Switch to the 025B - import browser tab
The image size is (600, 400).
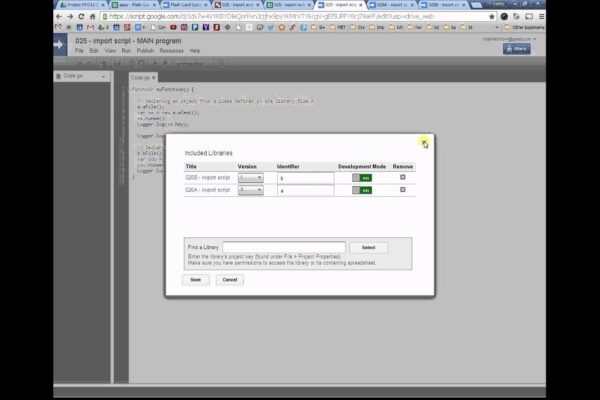[x=443, y=5]
